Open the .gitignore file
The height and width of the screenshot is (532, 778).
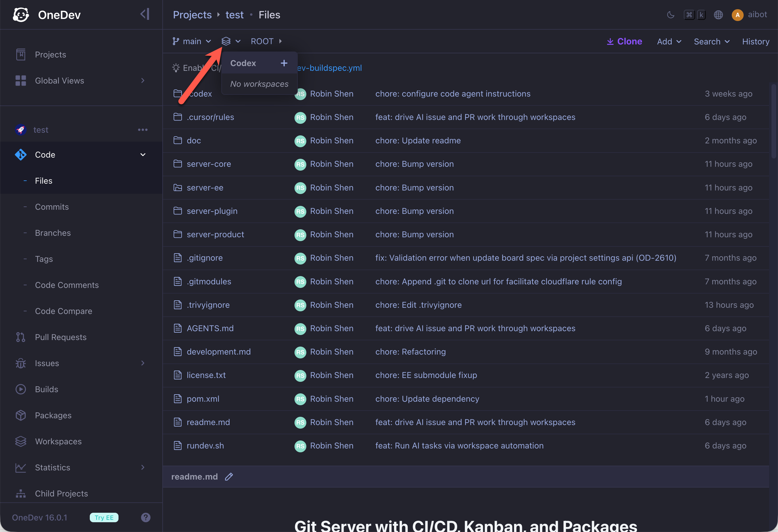(x=204, y=258)
